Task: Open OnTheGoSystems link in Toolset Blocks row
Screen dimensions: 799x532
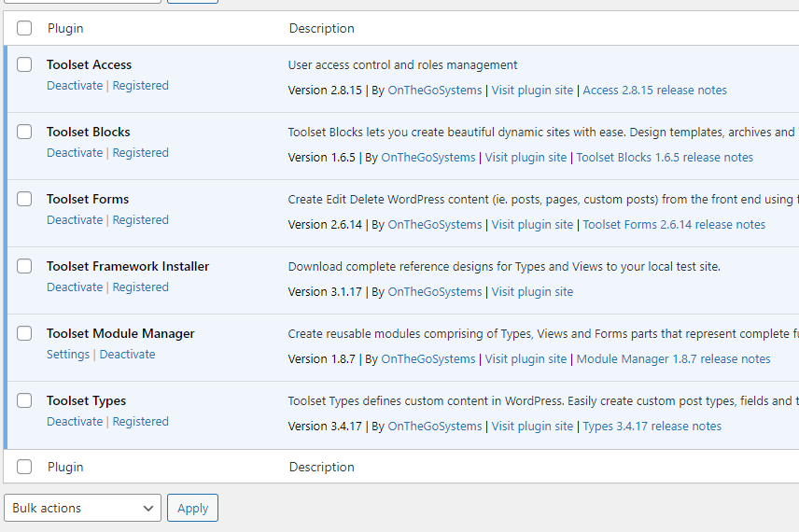Action: coord(428,158)
